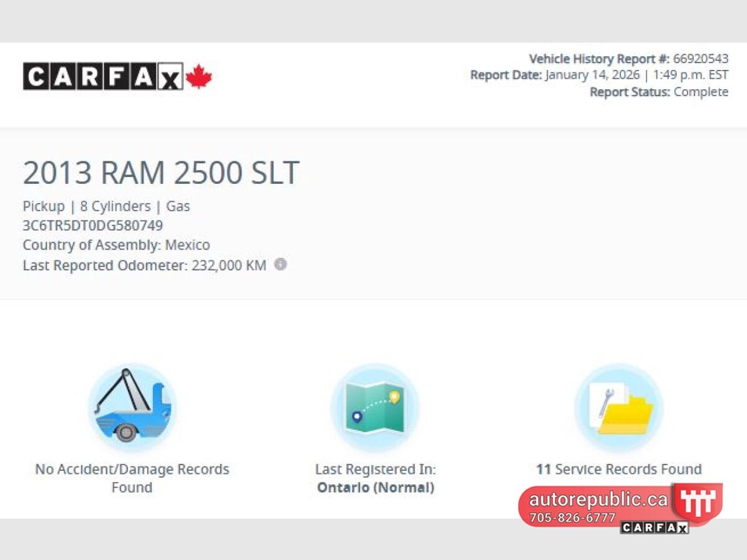
Task: Open No Accident/Damage Records Found
Action: (132, 478)
